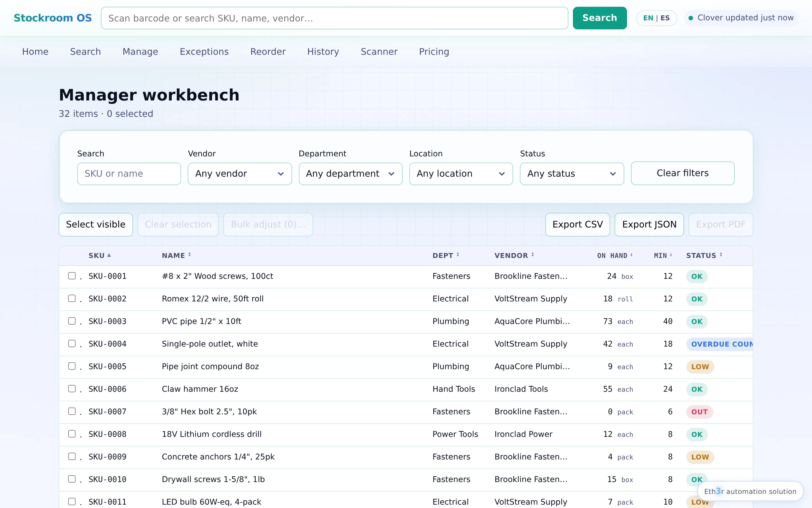
Task: Export the list as CSV
Action: coord(577,224)
